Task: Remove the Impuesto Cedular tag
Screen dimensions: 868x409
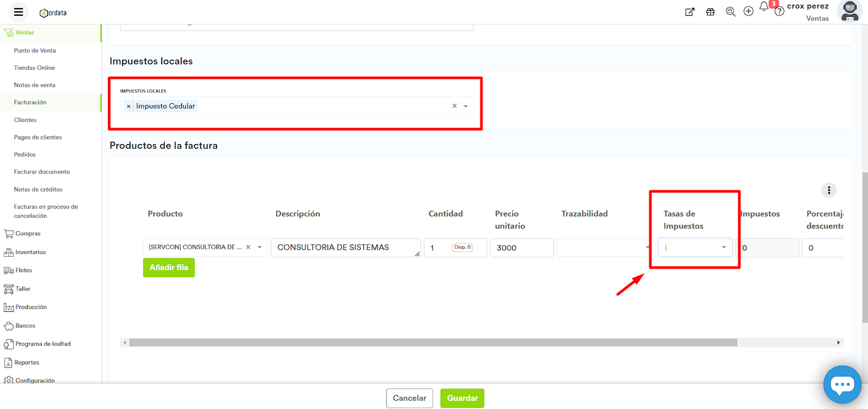Action: pyautogui.click(x=129, y=106)
